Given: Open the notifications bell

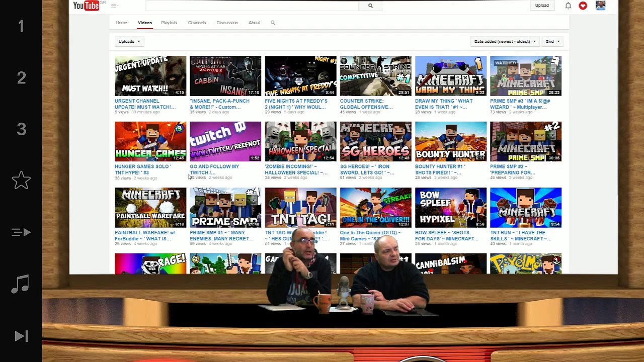Looking at the screenshot, I should coord(568,6).
